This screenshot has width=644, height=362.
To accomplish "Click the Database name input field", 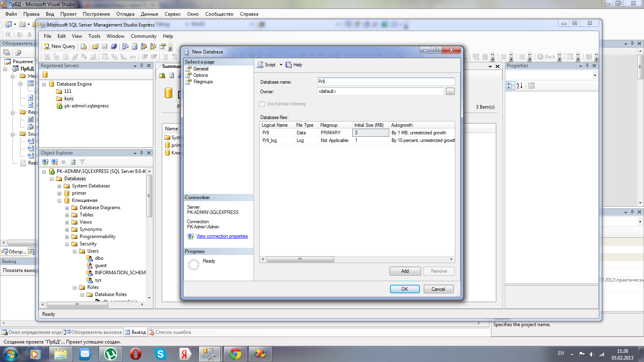I will coord(386,82).
